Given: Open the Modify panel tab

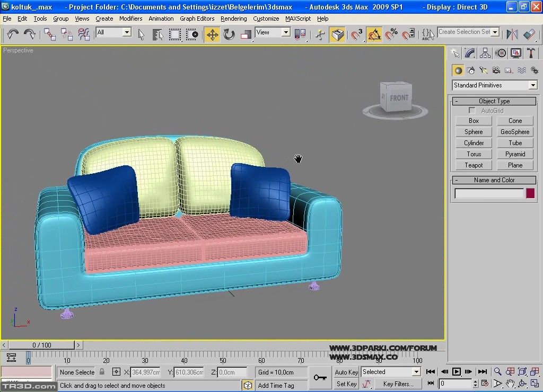Looking at the screenshot, I should tap(470, 53).
